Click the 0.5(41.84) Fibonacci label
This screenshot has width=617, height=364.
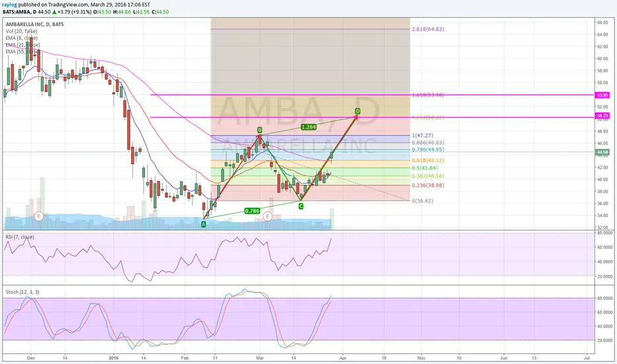coord(425,168)
